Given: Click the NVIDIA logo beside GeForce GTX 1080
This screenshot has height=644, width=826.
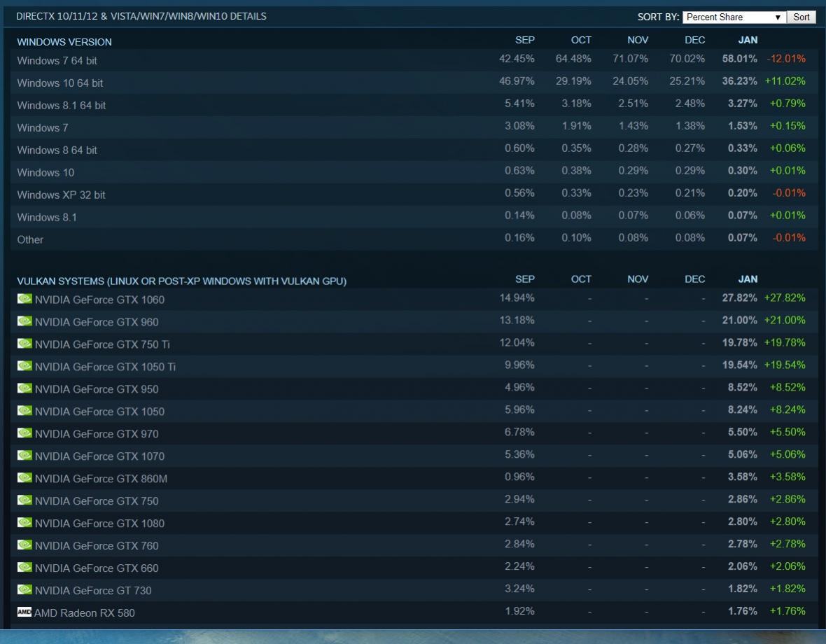Looking at the screenshot, I should [x=24, y=523].
